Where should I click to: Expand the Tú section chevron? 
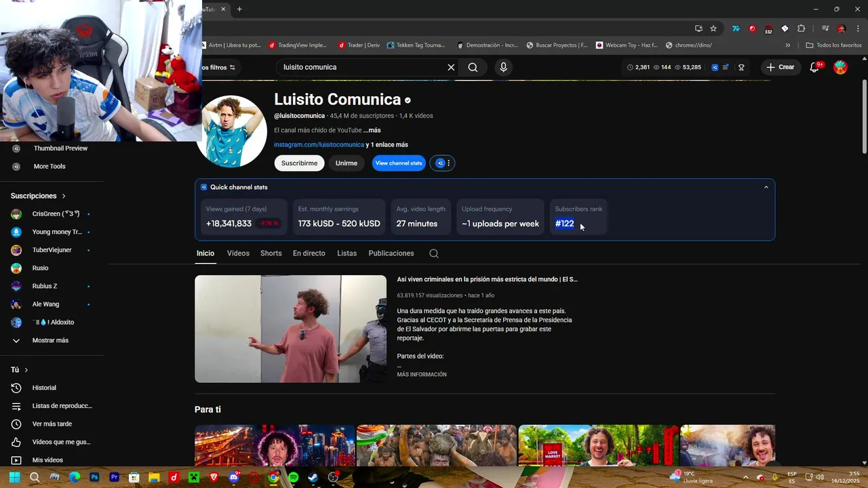pyautogui.click(x=26, y=370)
